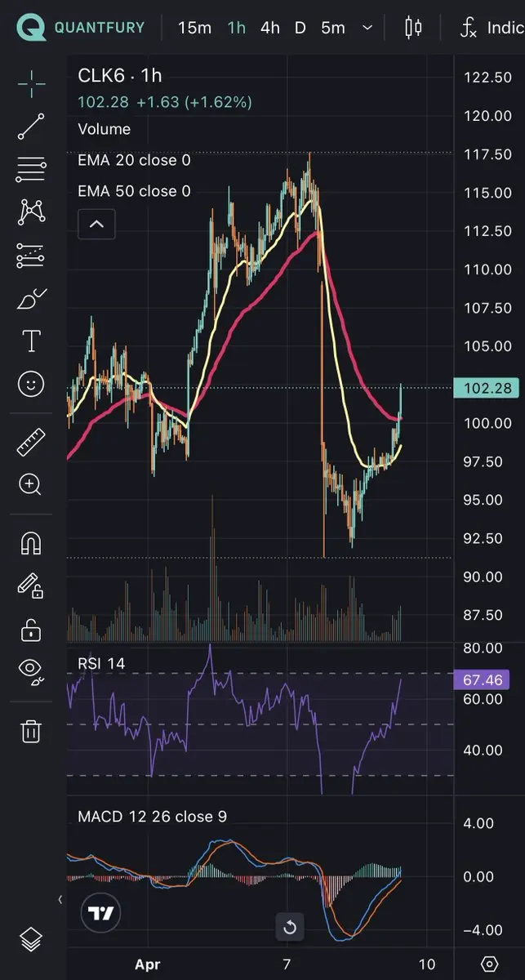
Task: Activate the zoom in tool
Action: coord(31,485)
